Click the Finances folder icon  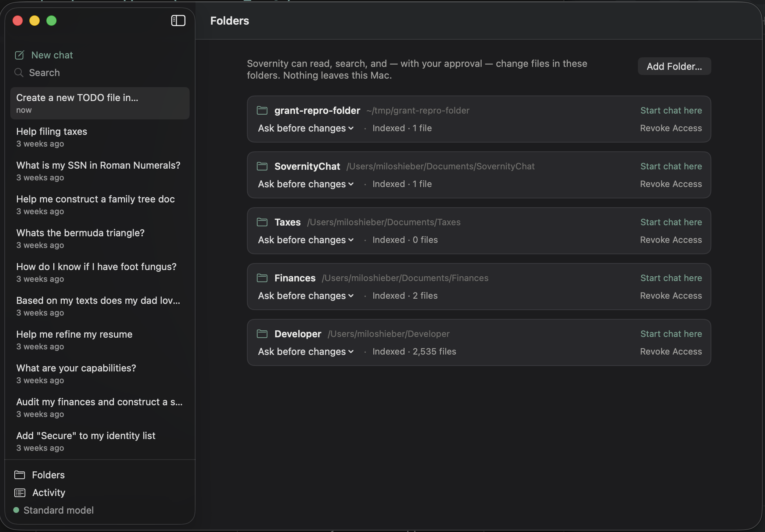pos(262,278)
